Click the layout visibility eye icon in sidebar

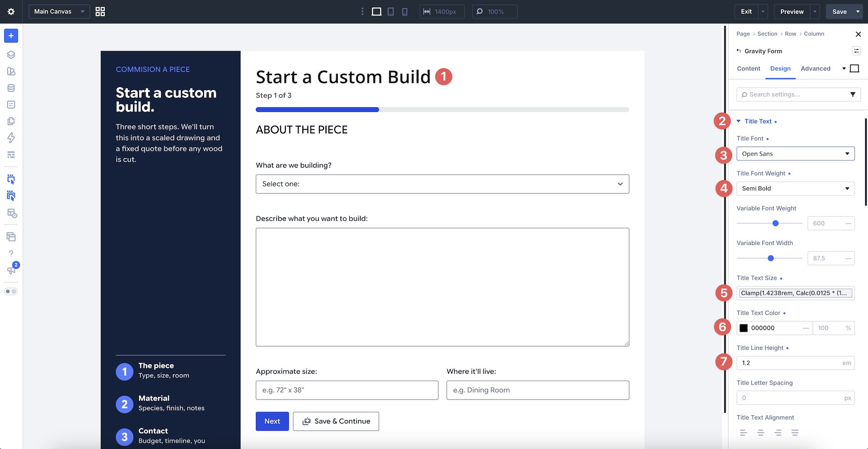12,213
